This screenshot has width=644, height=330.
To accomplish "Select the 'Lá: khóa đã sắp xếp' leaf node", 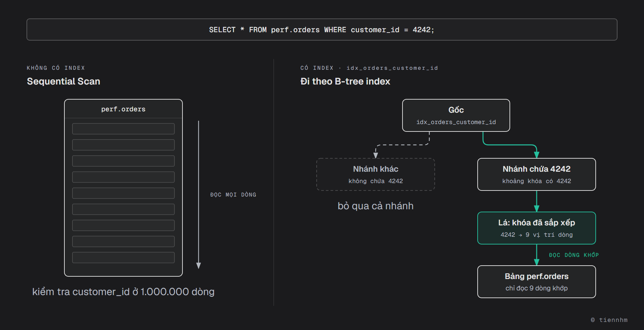I will click(x=537, y=228).
